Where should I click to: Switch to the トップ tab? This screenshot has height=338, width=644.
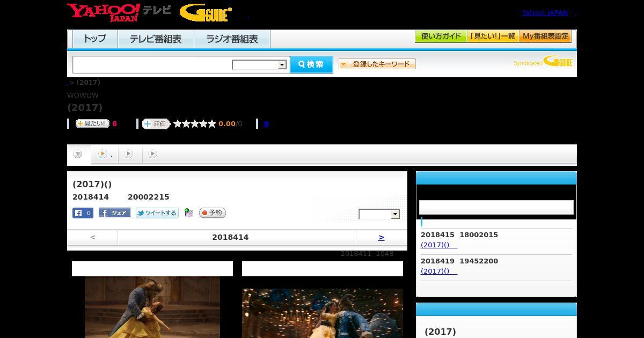(95, 39)
